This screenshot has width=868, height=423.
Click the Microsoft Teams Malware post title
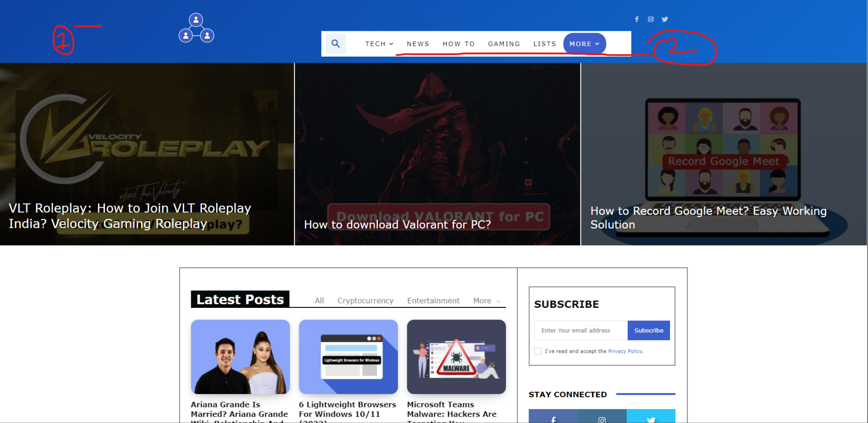pos(452,412)
